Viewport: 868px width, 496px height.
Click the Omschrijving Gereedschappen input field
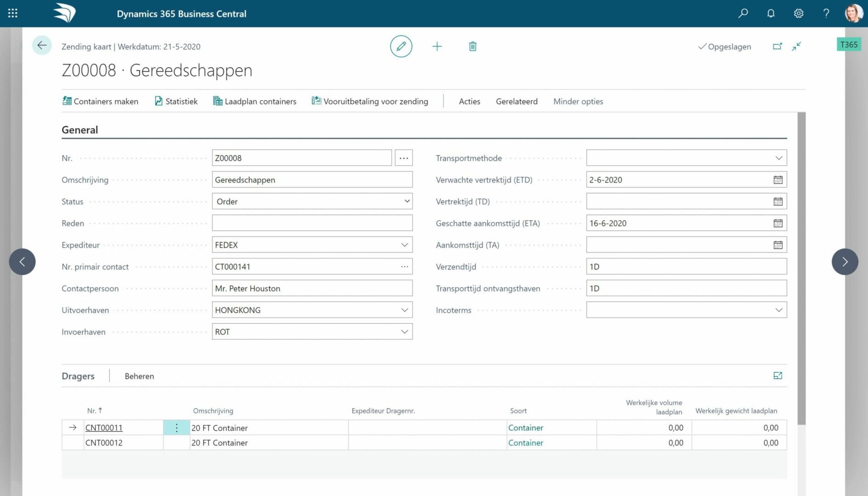click(x=312, y=180)
